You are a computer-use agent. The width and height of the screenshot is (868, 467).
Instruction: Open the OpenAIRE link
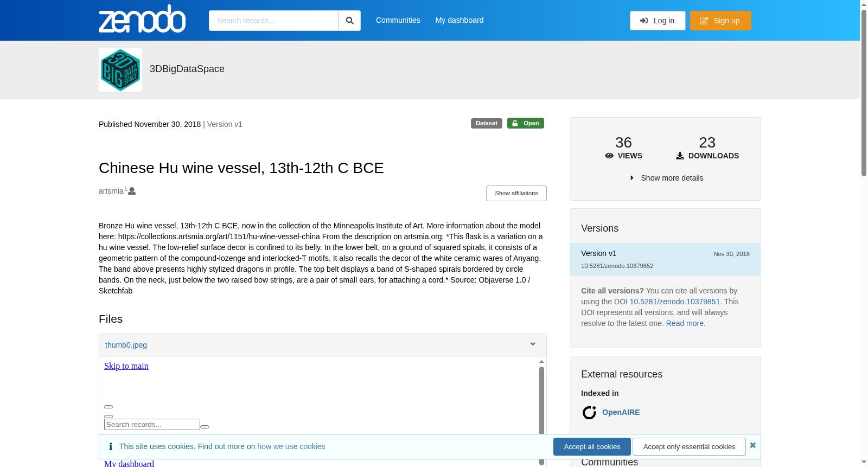tap(621, 412)
